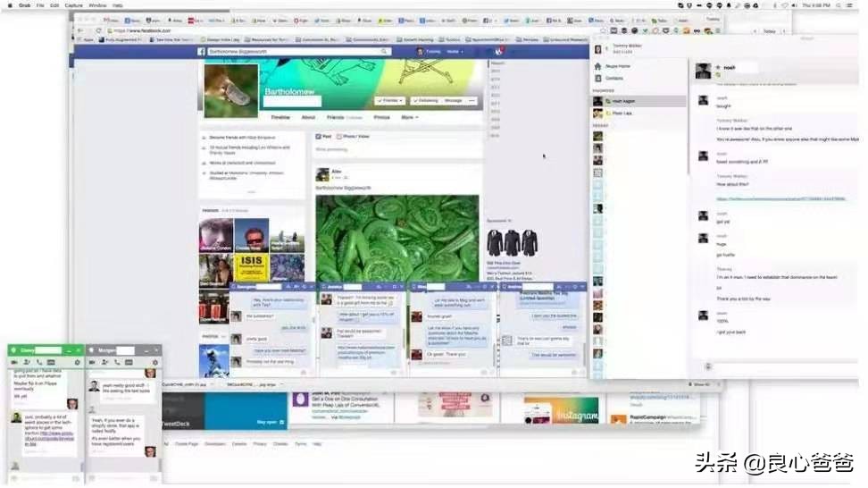The image size is (868, 488).
Task: Click the Apple menu icon
Action: tap(10, 5)
